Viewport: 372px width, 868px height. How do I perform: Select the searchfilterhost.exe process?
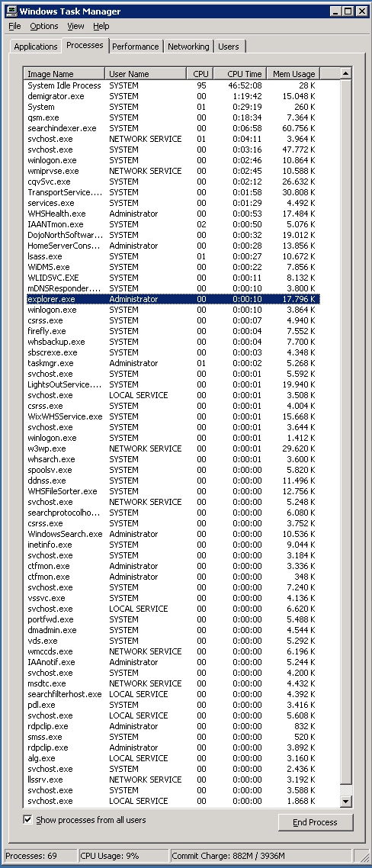pyautogui.click(x=173, y=694)
